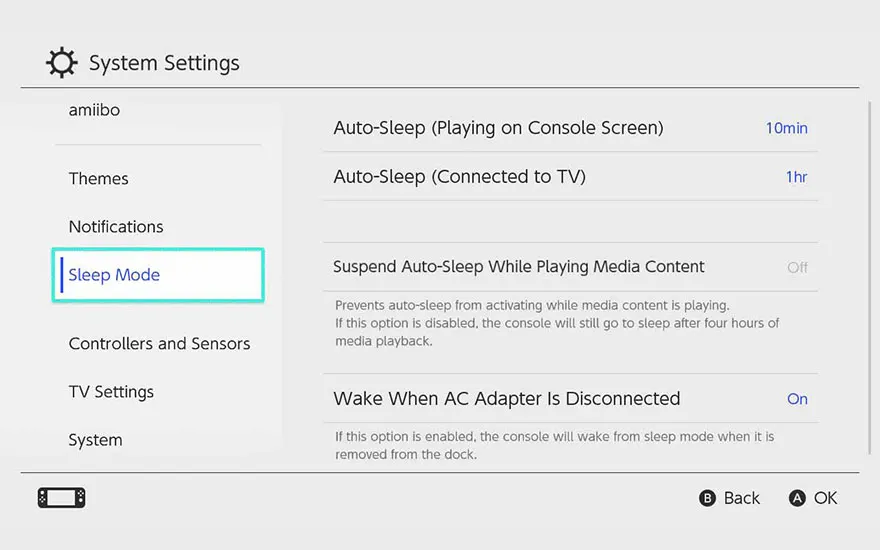Click the OK label
Screen dimensions: 880x550
[825, 498]
